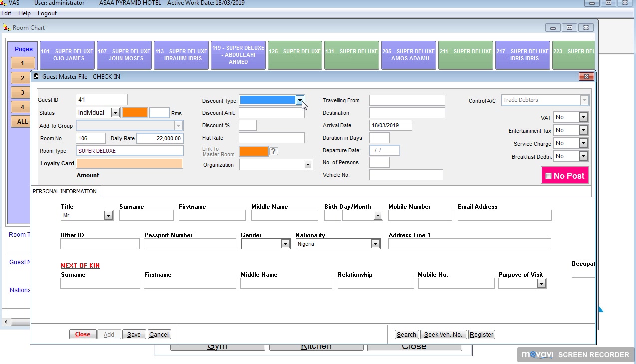
Task: Go to page 1 of the room chart
Action: coord(22,63)
